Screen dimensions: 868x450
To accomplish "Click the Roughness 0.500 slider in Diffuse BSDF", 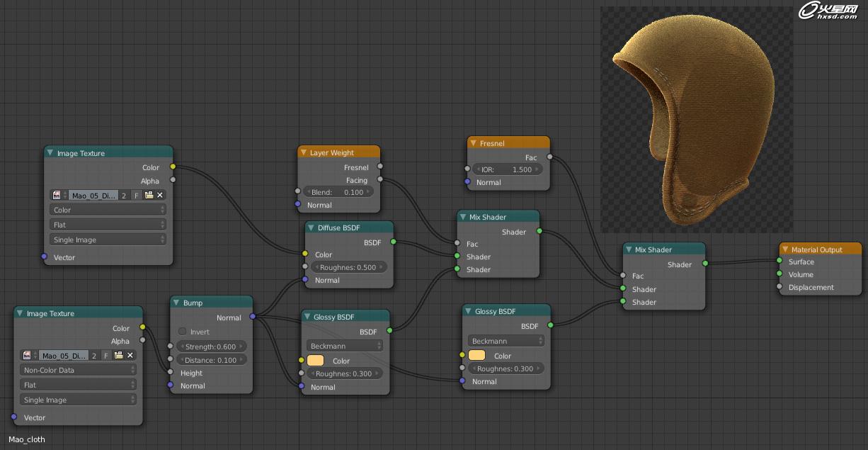I will point(349,267).
